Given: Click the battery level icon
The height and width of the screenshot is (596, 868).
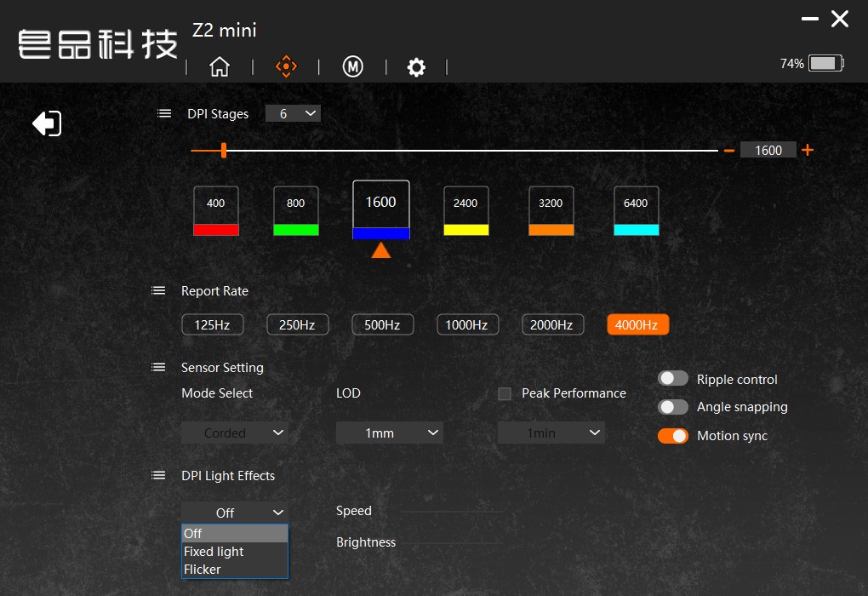Looking at the screenshot, I should click(826, 63).
